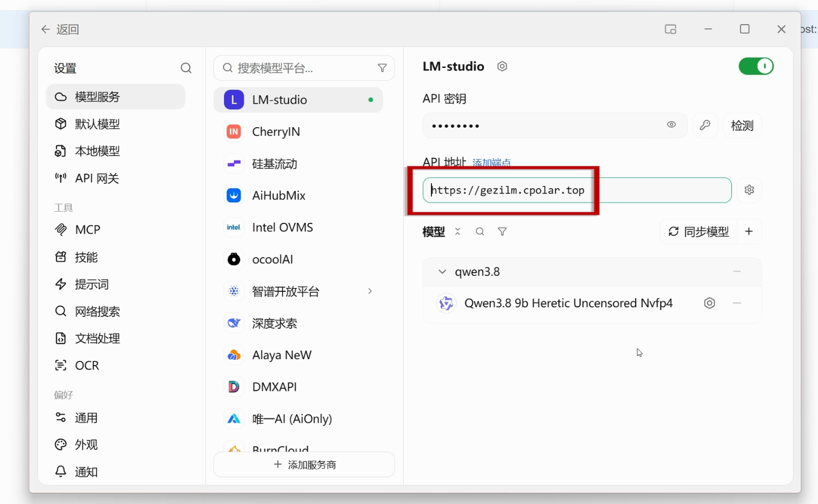Click the model list search icon
The image size is (818, 504).
(480, 231)
